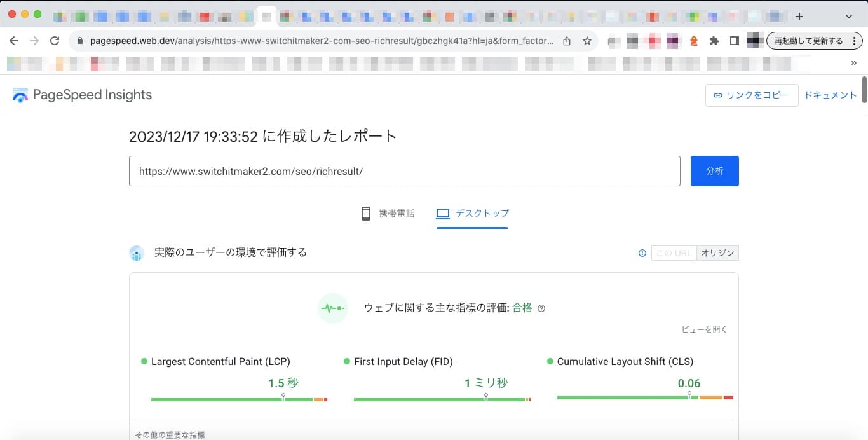Click the vertical page scrollbar

[x=864, y=90]
